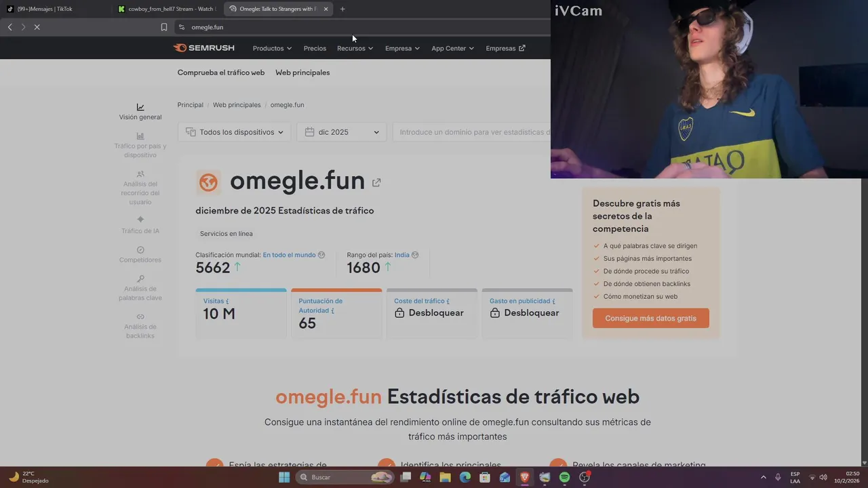Open Análisis de backlinks section
868x488 pixels.
(140, 326)
